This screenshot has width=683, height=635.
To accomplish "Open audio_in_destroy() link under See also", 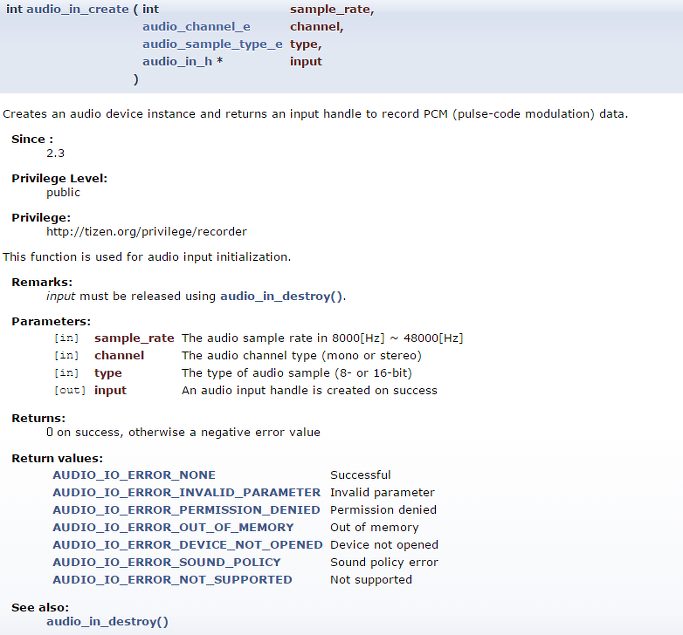I will 107,621.
